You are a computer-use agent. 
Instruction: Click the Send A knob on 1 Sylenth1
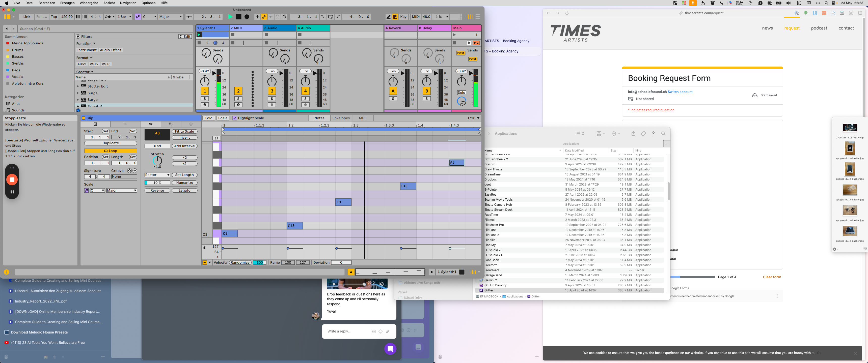pyautogui.click(x=206, y=53)
